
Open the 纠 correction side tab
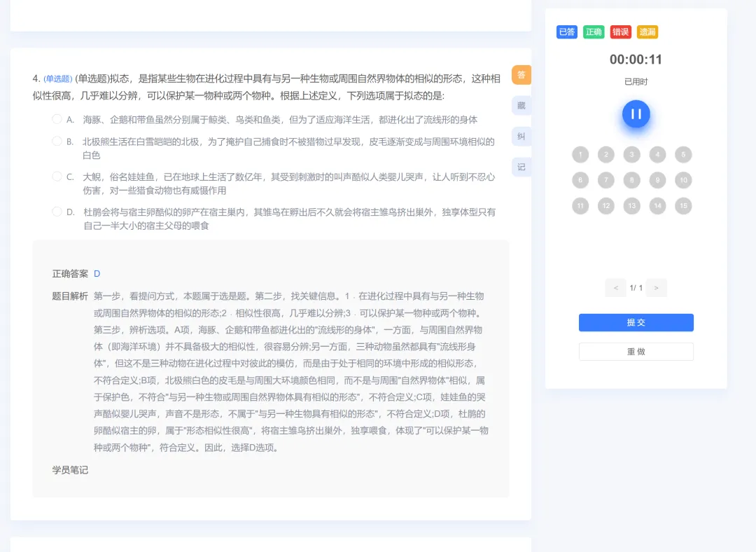pyautogui.click(x=521, y=136)
